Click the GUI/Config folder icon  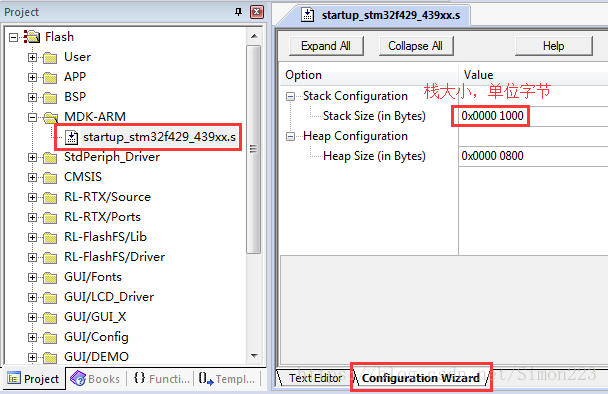point(50,337)
